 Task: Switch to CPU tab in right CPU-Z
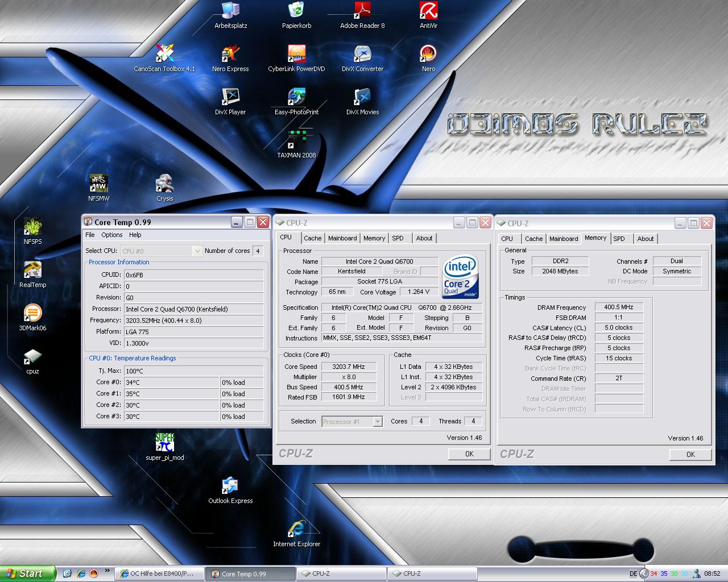click(507, 239)
